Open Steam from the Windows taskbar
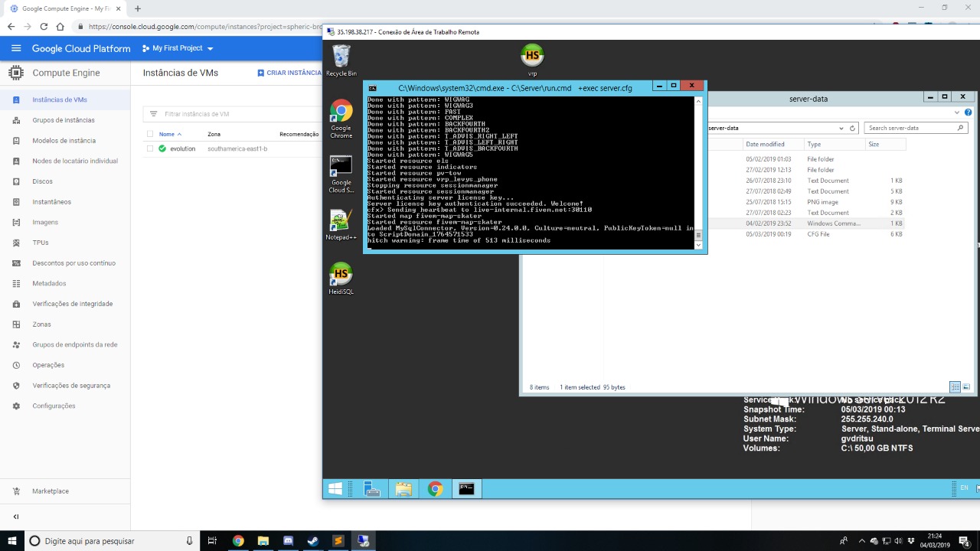This screenshot has width=980, height=551. 313,541
